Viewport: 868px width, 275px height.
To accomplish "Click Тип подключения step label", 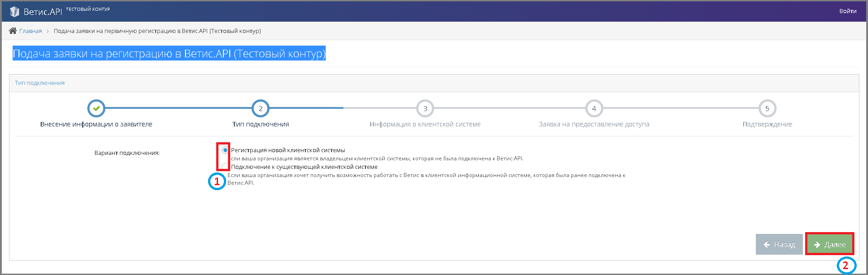I will pyautogui.click(x=261, y=124).
